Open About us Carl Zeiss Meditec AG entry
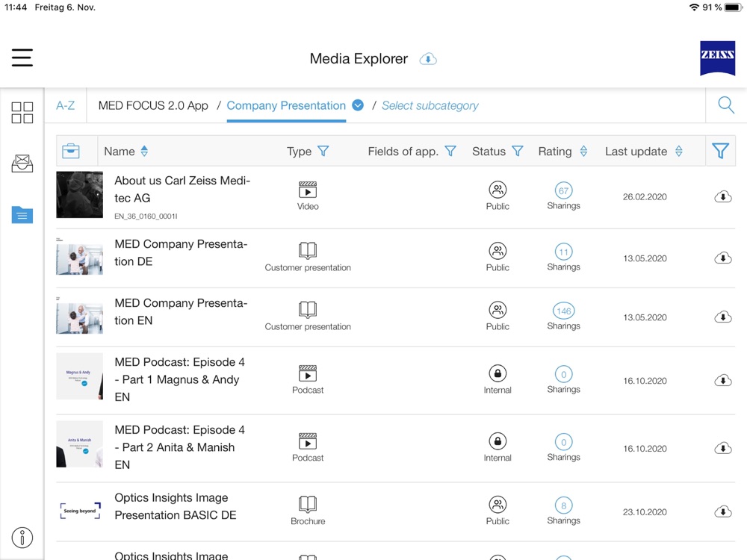This screenshot has width=747, height=560. click(x=182, y=189)
